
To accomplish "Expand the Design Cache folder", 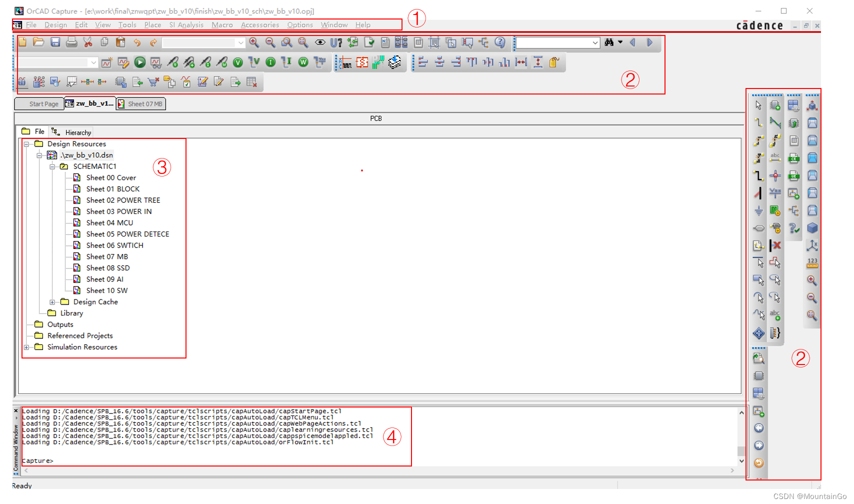I will (52, 302).
